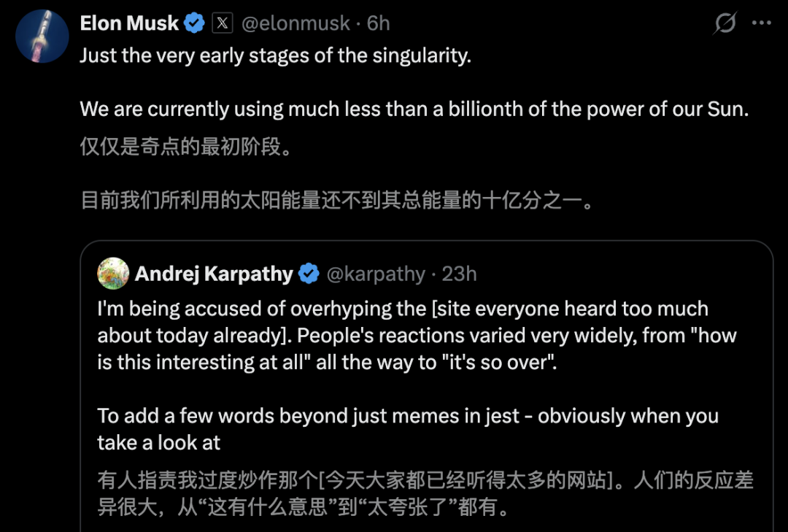Open the @elonmusk handle link
The height and width of the screenshot is (532, 788).
(x=295, y=23)
